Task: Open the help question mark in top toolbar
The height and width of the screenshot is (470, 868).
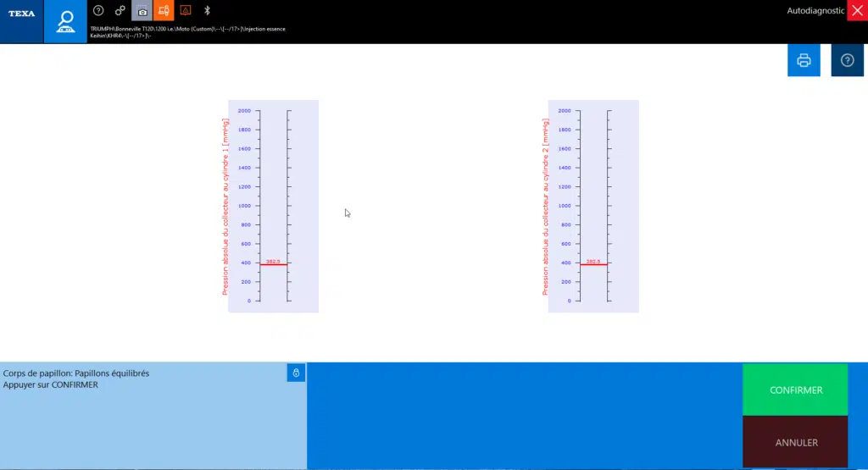Action: [x=98, y=10]
